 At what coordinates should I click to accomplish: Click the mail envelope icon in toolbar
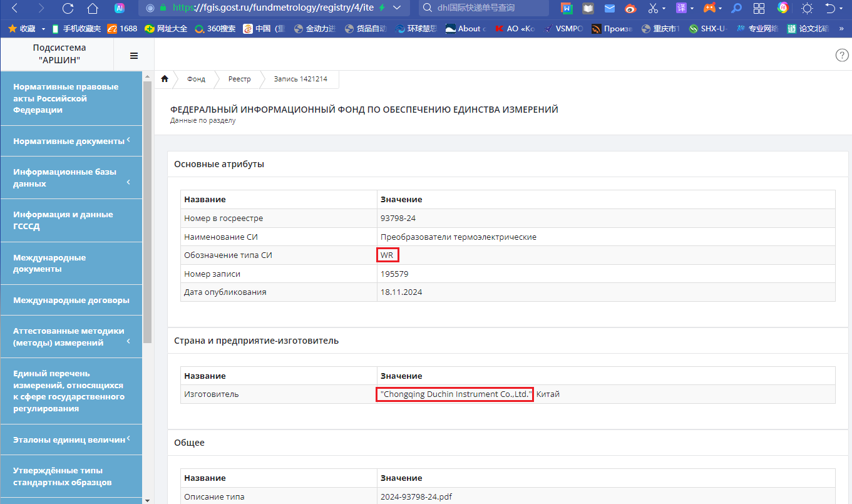pos(609,8)
